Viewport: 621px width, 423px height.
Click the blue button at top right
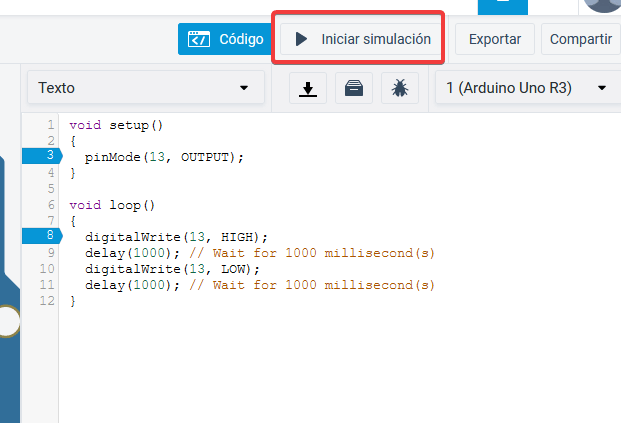pyautogui.click(x=503, y=7)
